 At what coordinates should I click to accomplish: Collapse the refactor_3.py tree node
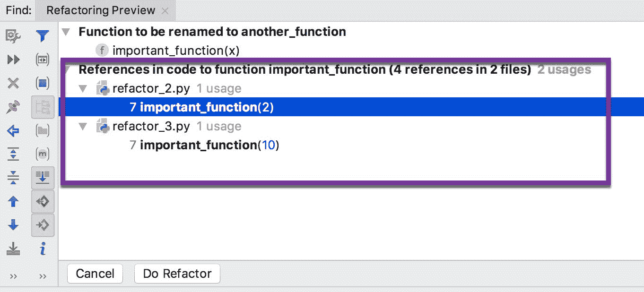click(x=84, y=126)
